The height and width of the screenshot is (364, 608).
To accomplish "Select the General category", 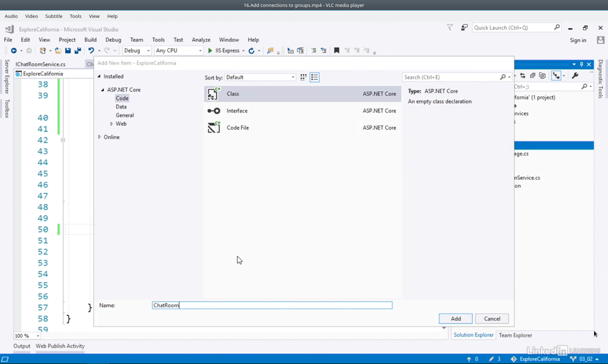I will (125, 115).
